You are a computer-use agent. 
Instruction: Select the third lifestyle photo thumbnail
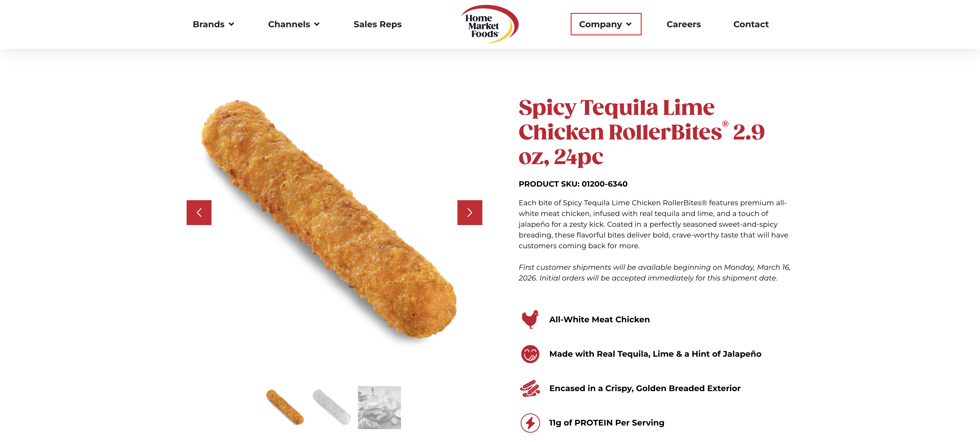(x=379, y=407)
